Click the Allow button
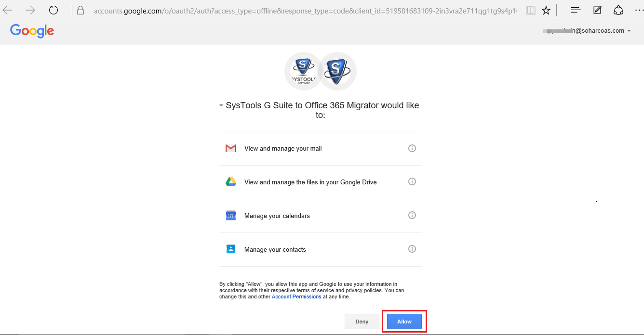Image resolution: width=644 pixels, height=335 pixels. tap(404, 322)
